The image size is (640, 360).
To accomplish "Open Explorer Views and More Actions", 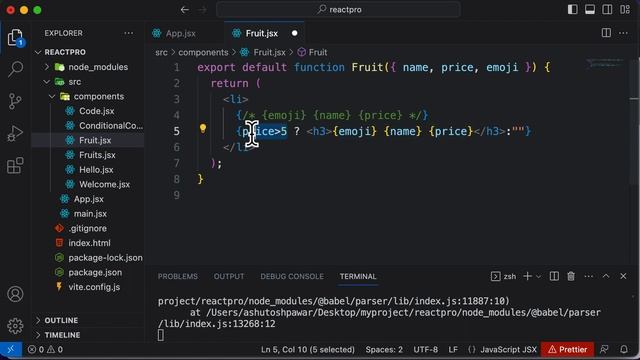I will [x=129, y=33].
